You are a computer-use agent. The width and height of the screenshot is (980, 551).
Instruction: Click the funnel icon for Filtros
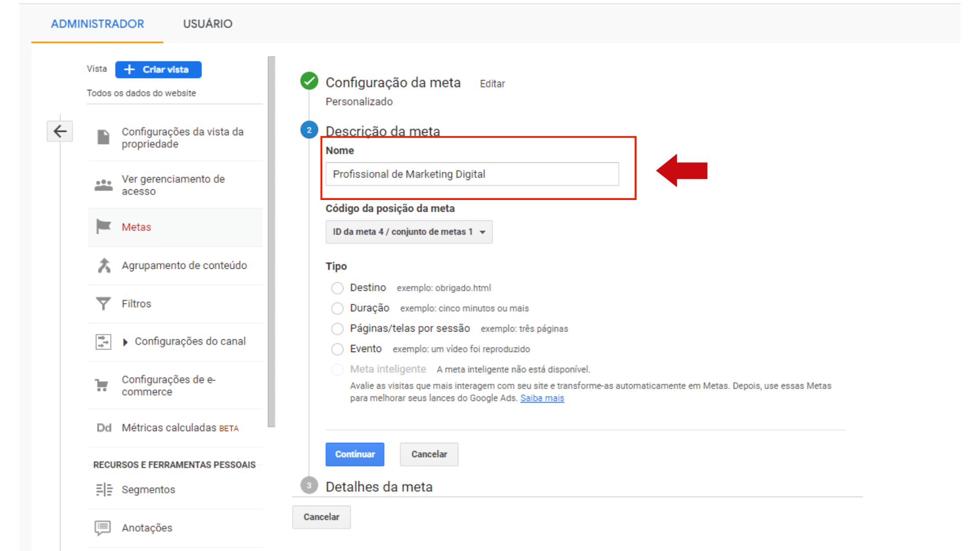tap(103, 304)
